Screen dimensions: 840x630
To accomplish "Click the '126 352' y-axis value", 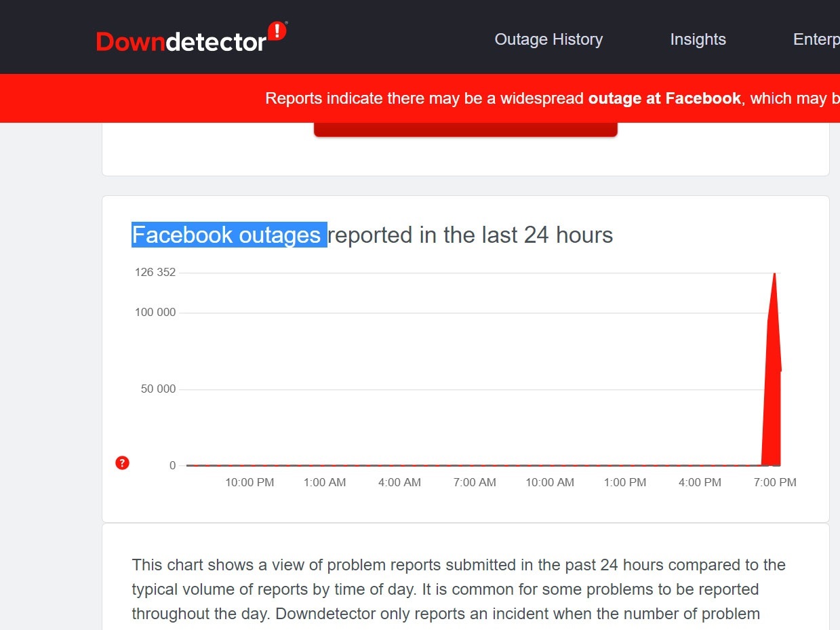I will pyautogui.click(x=155, y=273).
